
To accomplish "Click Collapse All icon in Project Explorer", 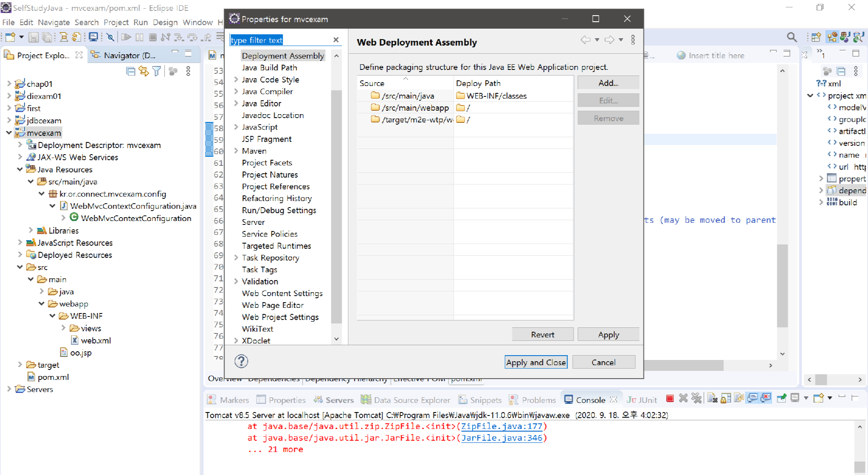I will point(130,71).
